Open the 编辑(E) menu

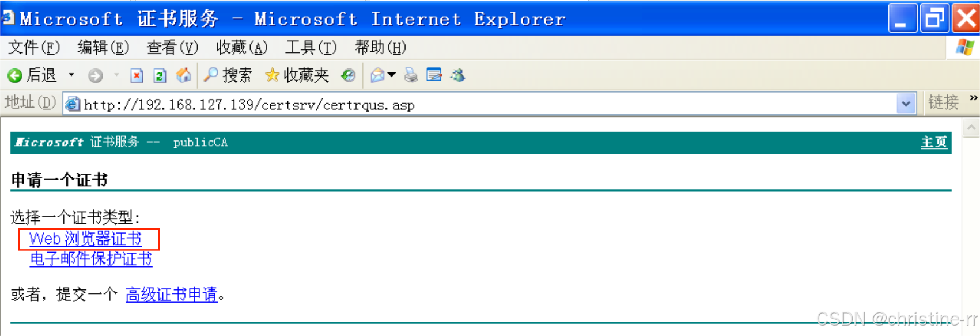tap(103, 48)
